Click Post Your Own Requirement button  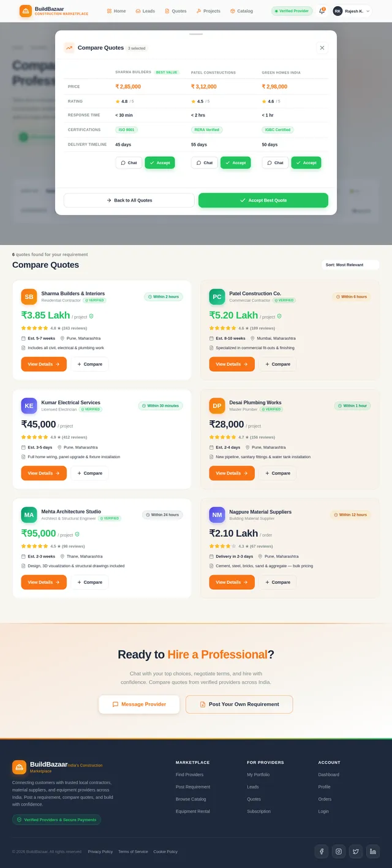(239, 704)
